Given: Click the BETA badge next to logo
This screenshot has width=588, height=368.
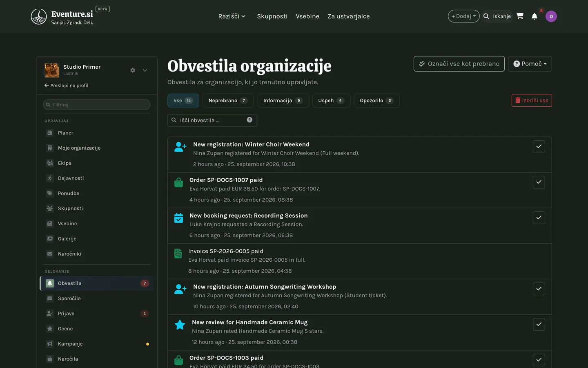Looking at the screenshot, I should coord(102,9).
